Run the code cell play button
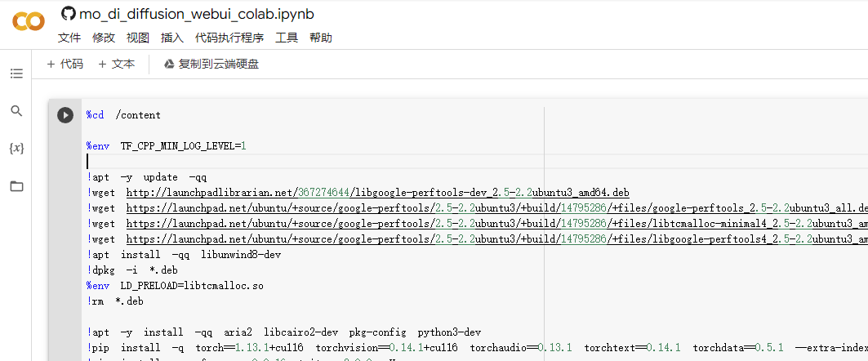868x361 pixels. click(65, 115)
